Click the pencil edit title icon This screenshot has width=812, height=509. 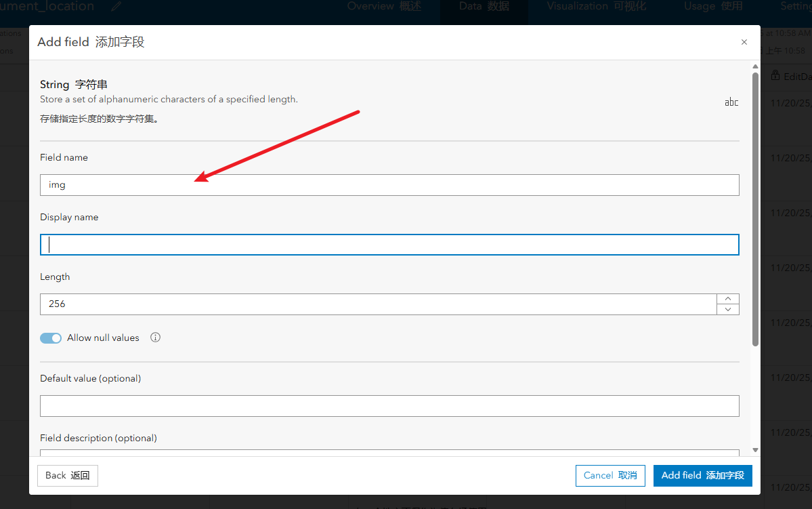click(116, 6)
